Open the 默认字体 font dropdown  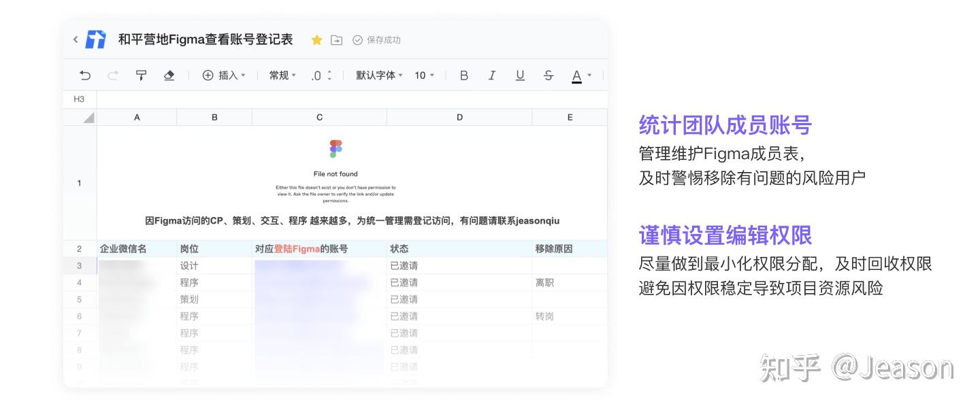tap(379, 75)
